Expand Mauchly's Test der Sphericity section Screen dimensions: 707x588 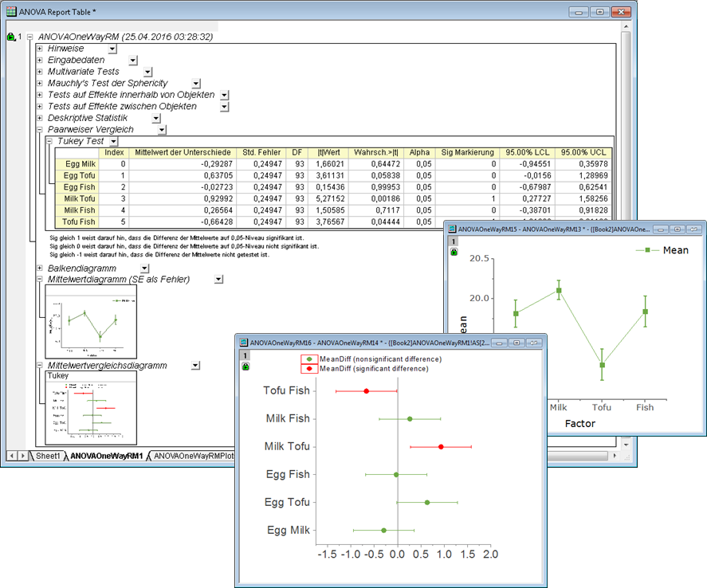(x=40, y=84)
